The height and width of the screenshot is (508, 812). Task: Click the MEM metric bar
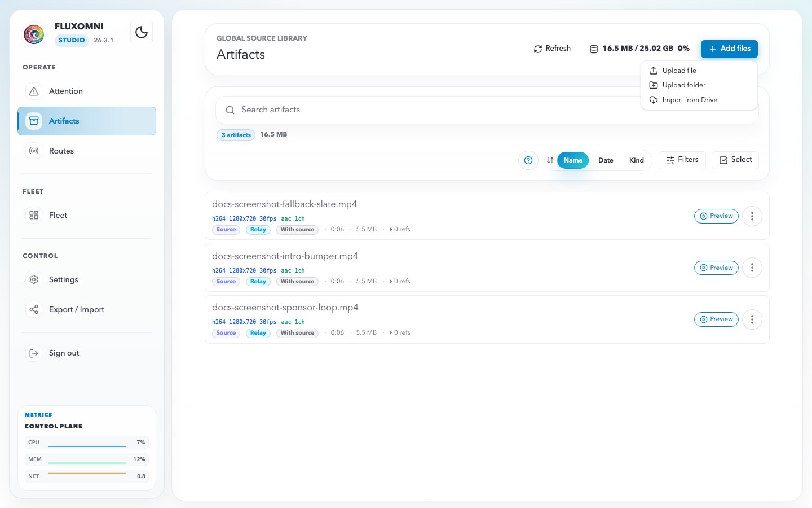pos(87,459)
